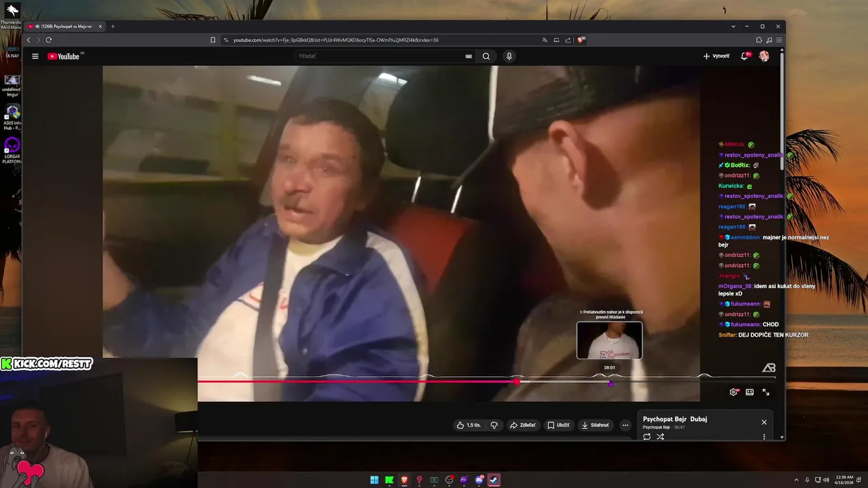
Task: Open the three-dot more actions menu
Action: tap(625, 425)
